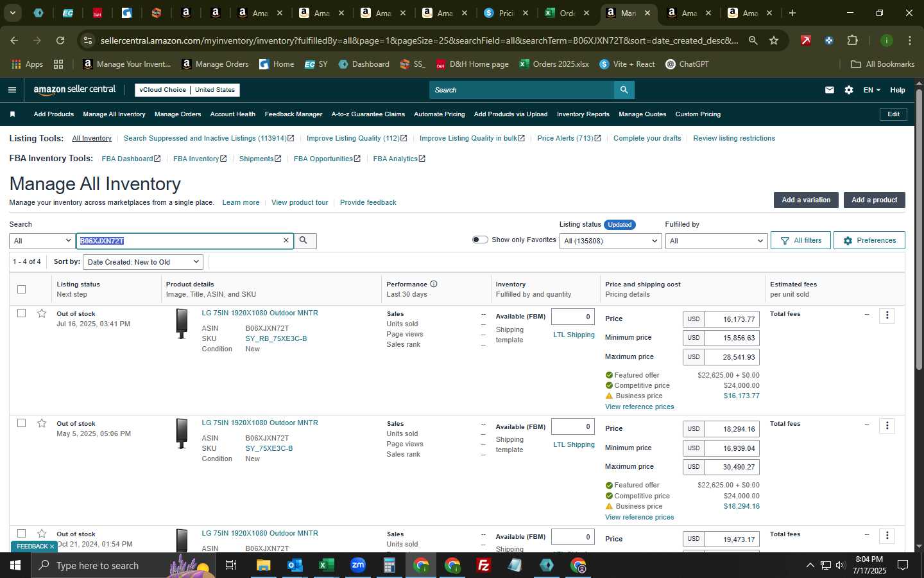The image size is (924, 578).
Task: Click the Chrome zoom magnifier in address bar
Action: (753, 40)
